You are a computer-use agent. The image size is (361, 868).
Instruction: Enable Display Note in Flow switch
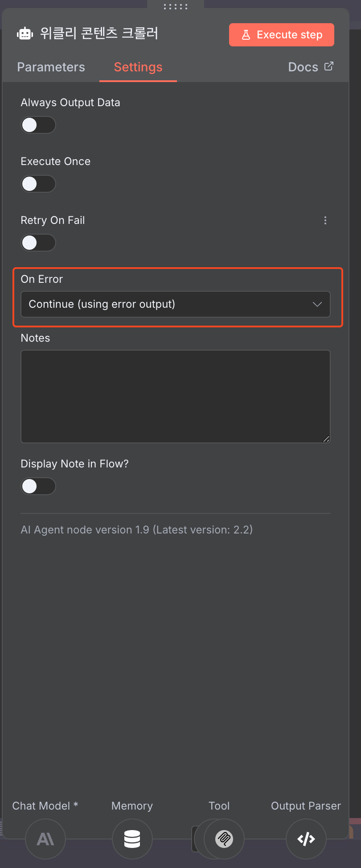click(38, 486)
